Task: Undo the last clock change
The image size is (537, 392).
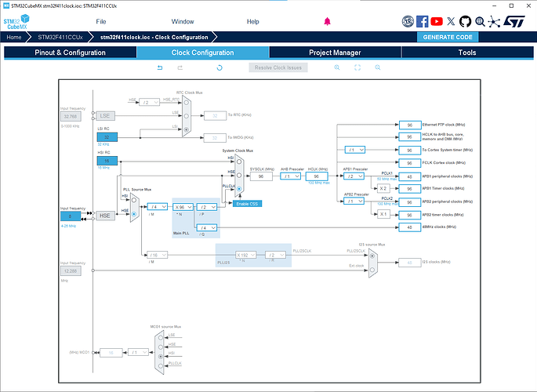Action: point(160,67)
